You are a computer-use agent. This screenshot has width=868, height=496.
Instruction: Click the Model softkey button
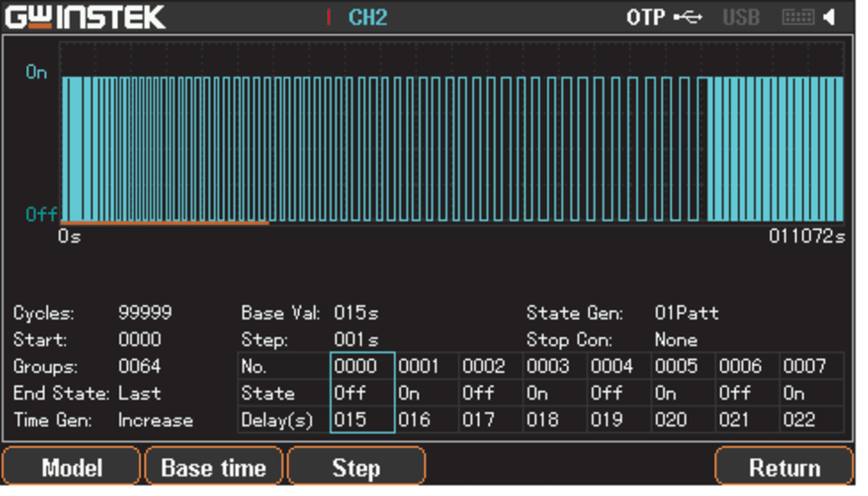71,467
